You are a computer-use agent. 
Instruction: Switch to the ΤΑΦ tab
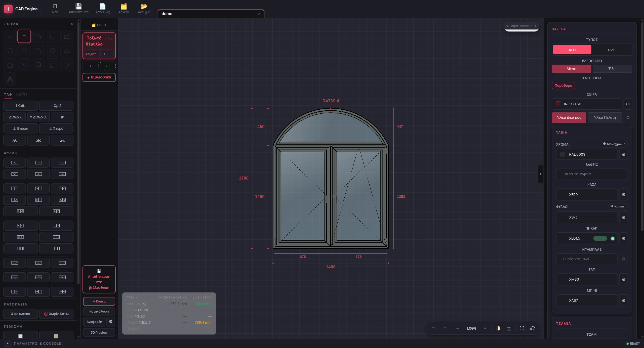8,95
